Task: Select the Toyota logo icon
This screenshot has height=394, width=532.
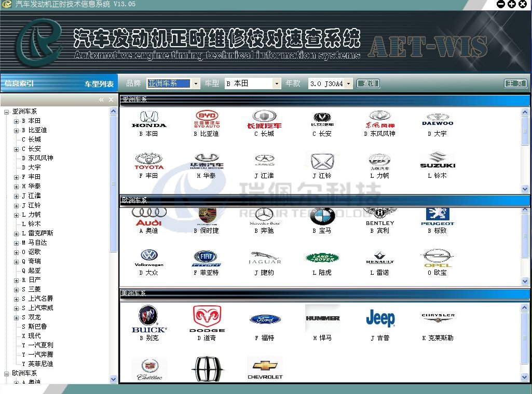Action: (x=149, y=161)
